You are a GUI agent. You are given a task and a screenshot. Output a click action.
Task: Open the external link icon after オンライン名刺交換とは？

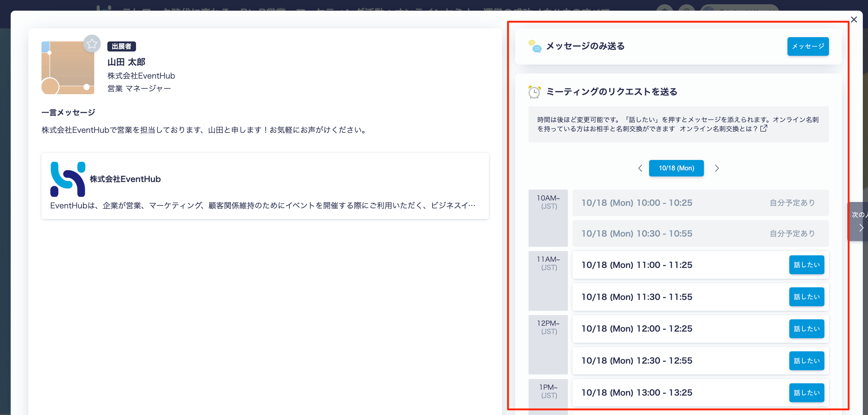(764, 128)
